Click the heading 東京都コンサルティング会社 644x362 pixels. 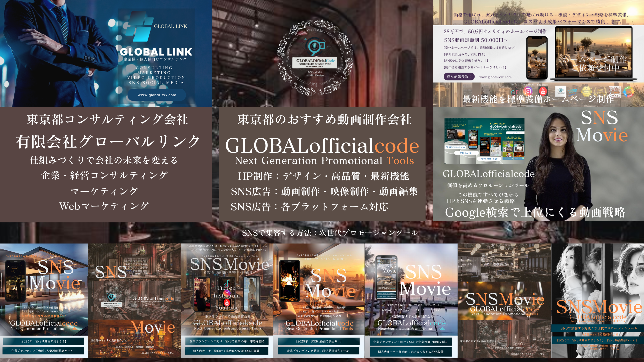point(108,119)
